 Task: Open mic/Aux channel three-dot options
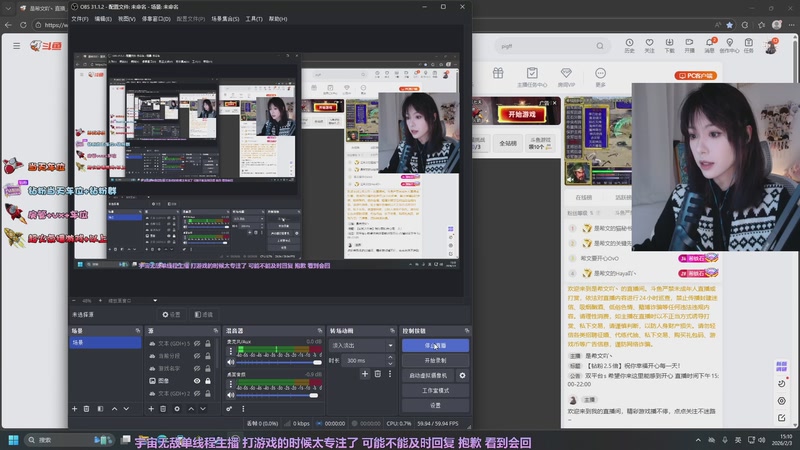[x=231, y=351]
